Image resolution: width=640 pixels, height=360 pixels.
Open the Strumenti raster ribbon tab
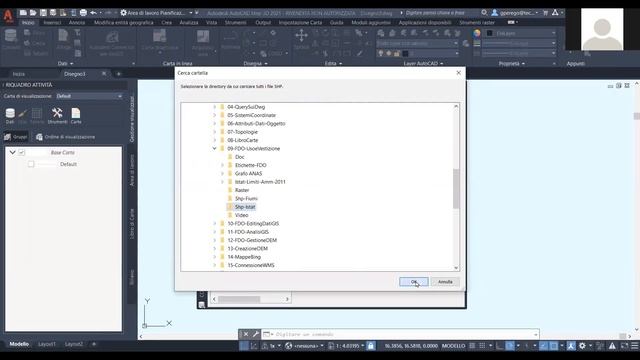477,22
